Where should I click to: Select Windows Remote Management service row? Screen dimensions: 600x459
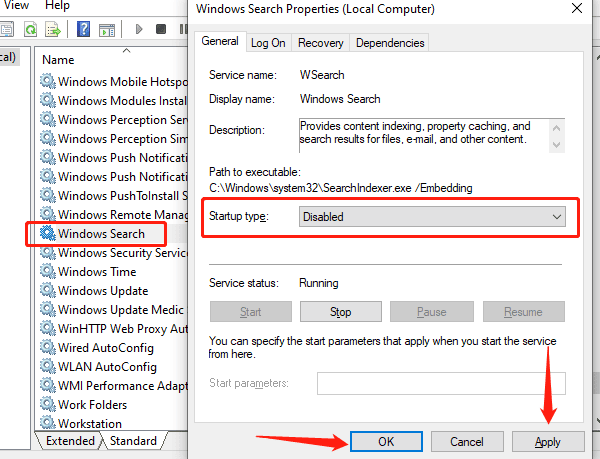[114, 214]
